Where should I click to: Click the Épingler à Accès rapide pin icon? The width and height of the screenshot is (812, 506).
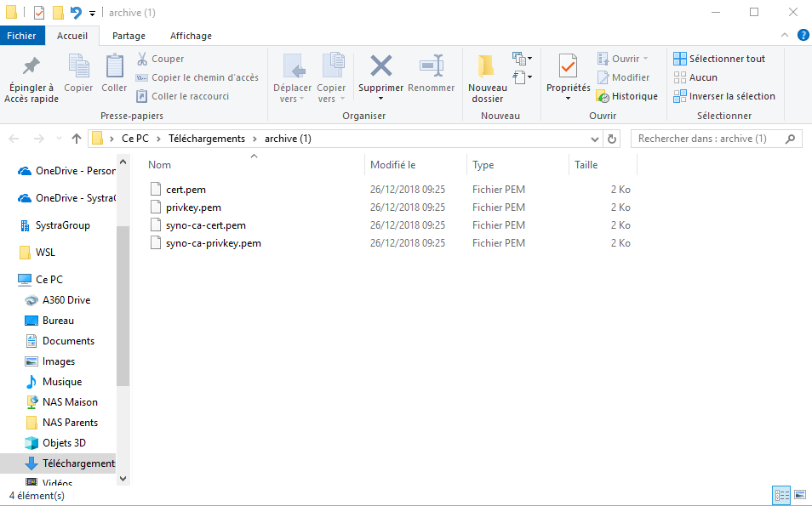(x=31, y=66)
